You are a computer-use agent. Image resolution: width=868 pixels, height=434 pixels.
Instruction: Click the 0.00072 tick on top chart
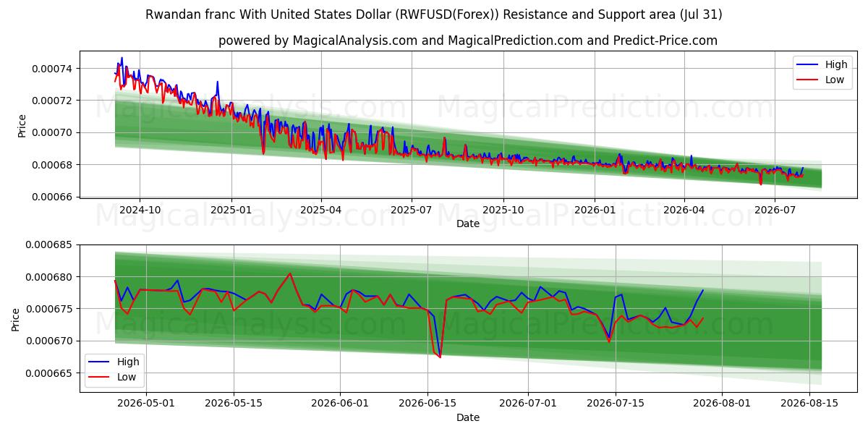tap(53, 101)
